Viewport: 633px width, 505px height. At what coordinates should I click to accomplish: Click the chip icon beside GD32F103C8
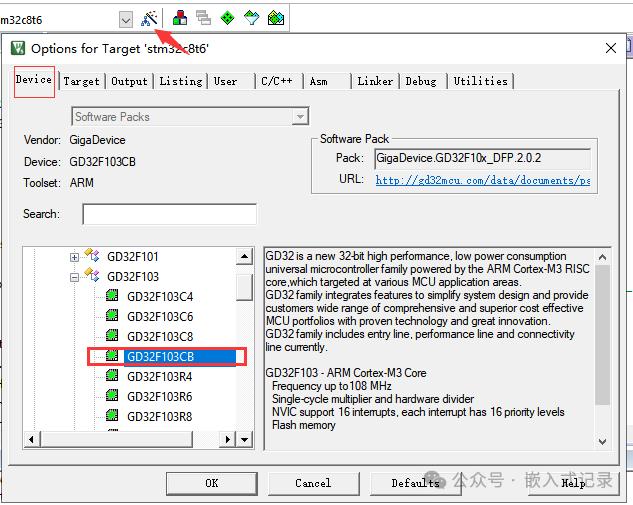click(112, 335)
